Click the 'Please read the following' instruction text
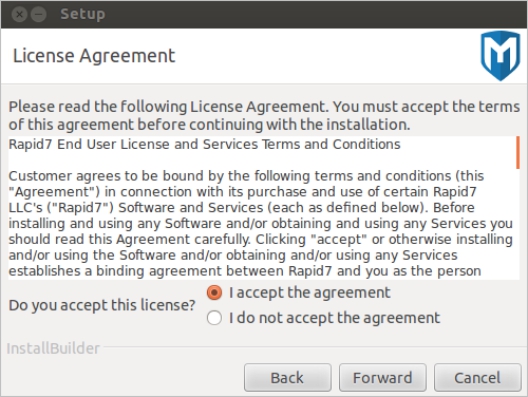This screenshot has width=528, height=397. (264, 115)
